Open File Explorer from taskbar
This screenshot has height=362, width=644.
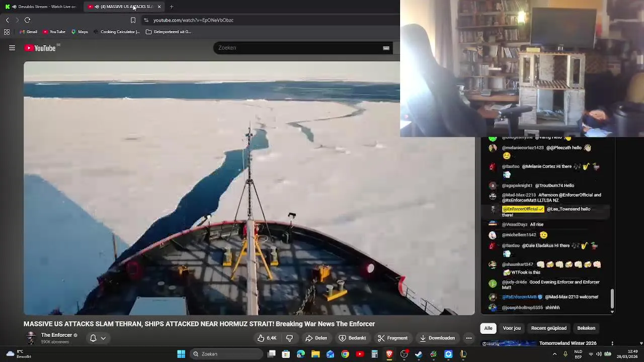[x=315, y=354]
